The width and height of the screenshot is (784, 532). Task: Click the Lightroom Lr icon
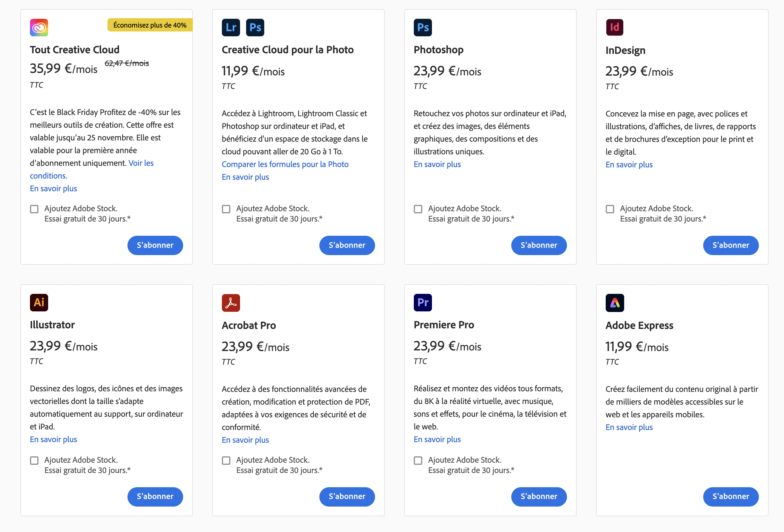pyautogui.click(x=231, y=27)
